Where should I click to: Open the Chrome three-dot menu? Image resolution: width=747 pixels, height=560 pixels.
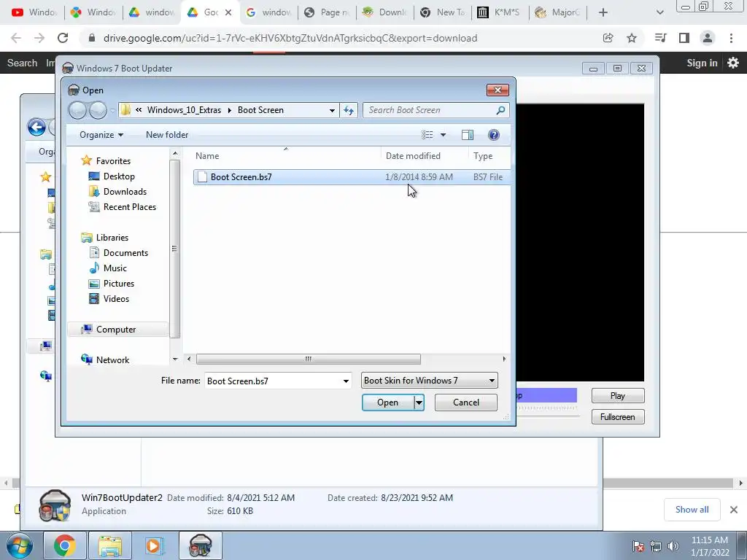731,38
